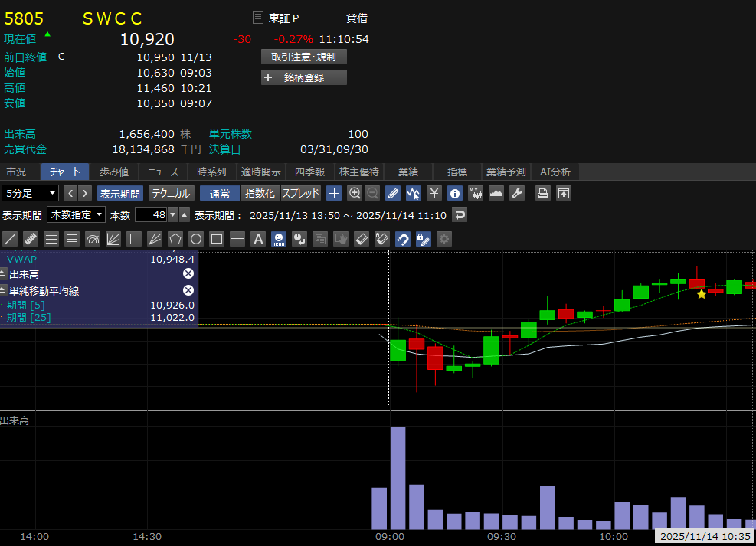Image resolution: width=756 pixels, height=546 pixels.
Task: Open chart settings with the wrench icon
Action: (x=517, y=193)
